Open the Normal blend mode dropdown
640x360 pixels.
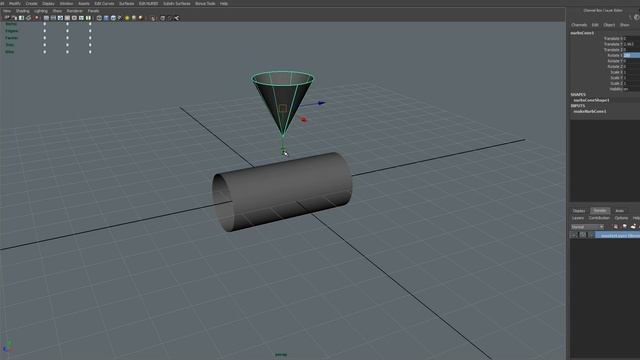pyautogui.click(x=587, y=227)
